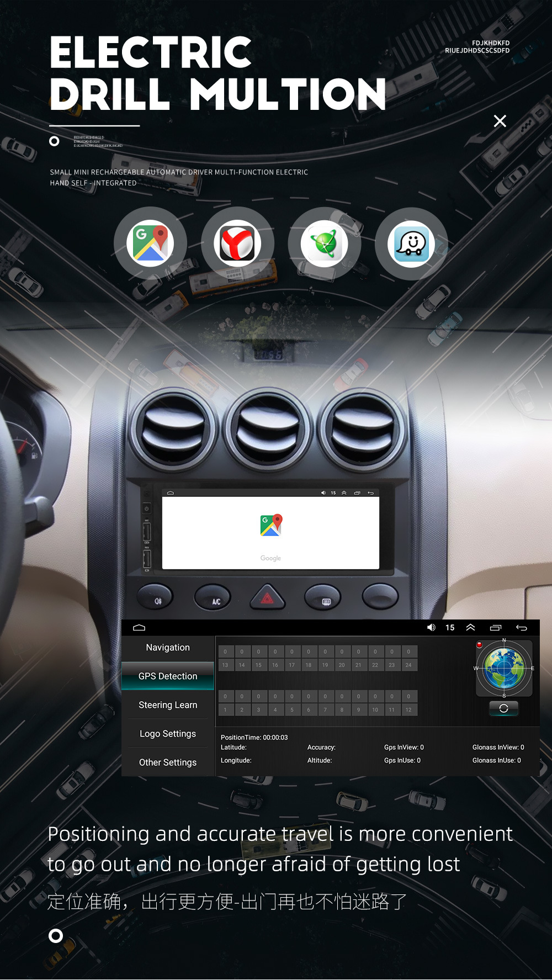552x980 pixels.
Task: Click the Gps InView: 0 label
Action: [x=404, y=748]
